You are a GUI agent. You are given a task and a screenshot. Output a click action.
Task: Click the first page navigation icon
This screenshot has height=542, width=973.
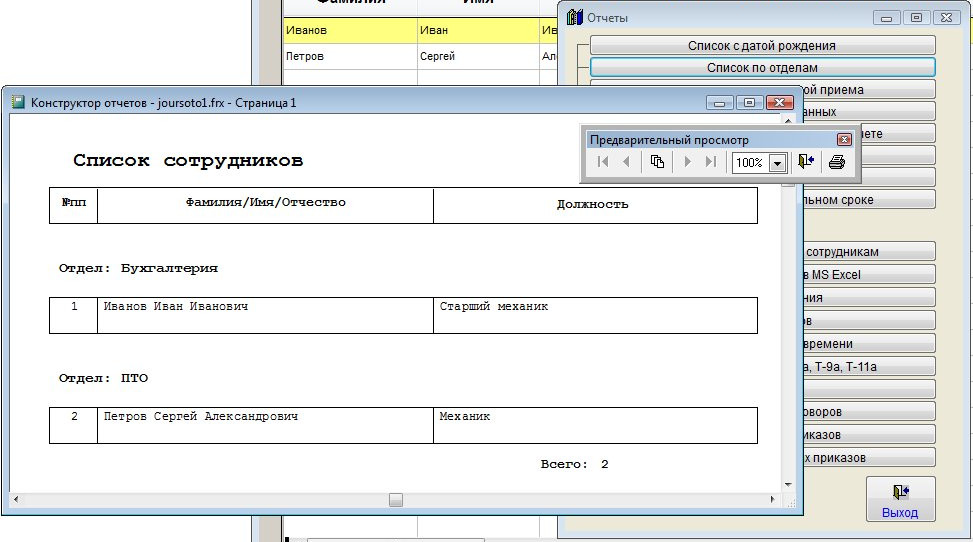click(603, 162)
